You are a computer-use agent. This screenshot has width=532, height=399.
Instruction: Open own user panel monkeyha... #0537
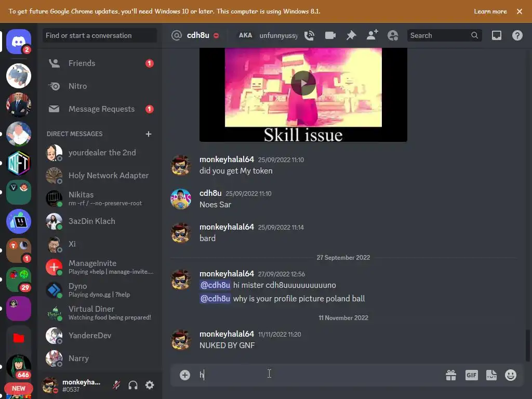[x=73, y=385]
